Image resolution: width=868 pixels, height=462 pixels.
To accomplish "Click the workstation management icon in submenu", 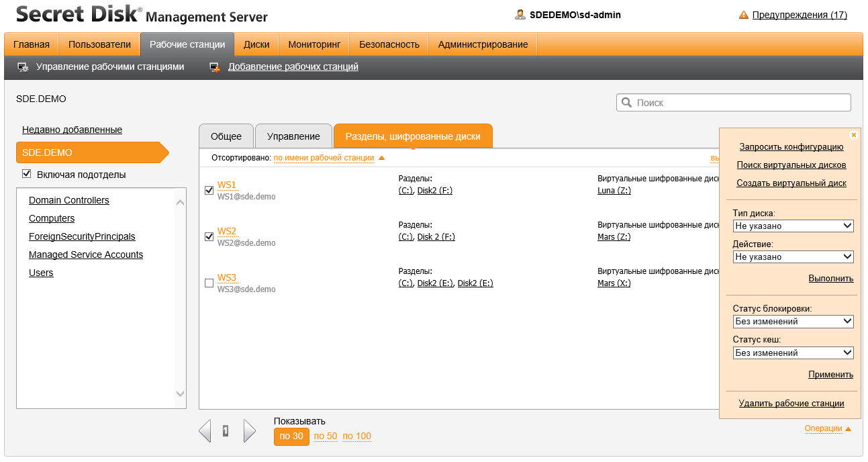I will click(23, 67).
